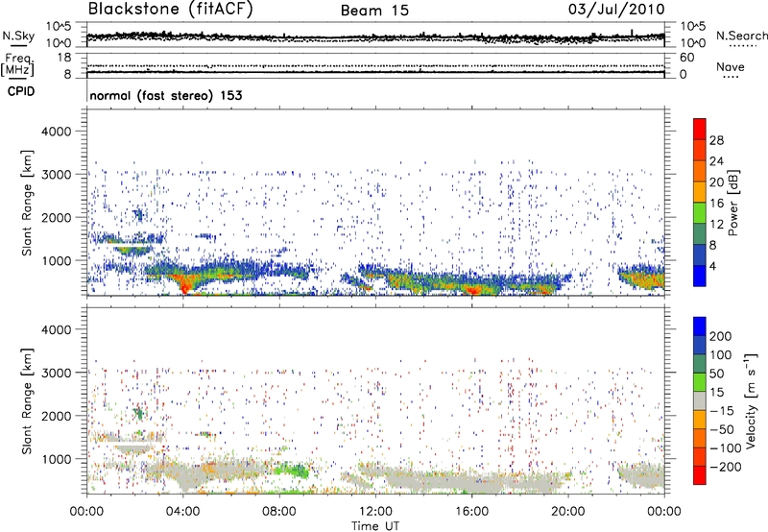Click the power echo band near 02:00 at 1200 km
Viewport: 768px width, 532px height.
pyautogui.click(x=132, y=251)
